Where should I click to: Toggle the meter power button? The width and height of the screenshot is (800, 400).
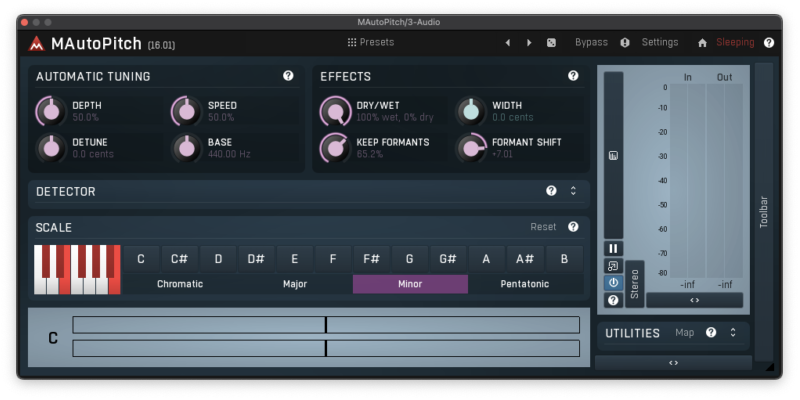[x=612, y=283]
